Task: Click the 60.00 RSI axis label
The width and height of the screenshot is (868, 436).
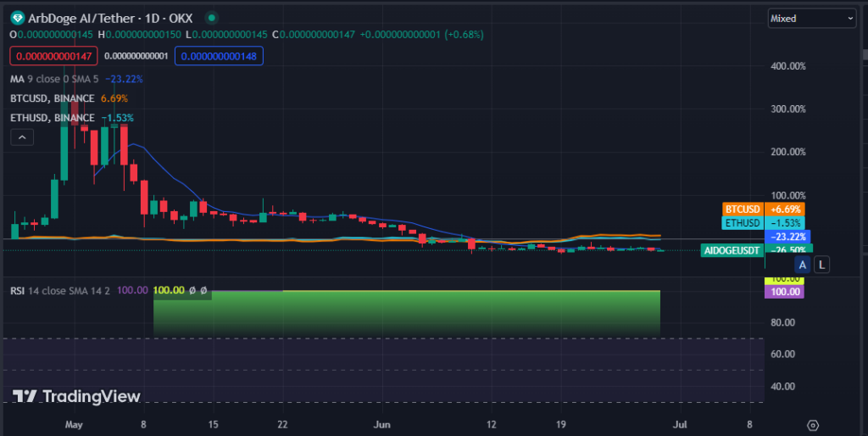Action: (782, 354)
